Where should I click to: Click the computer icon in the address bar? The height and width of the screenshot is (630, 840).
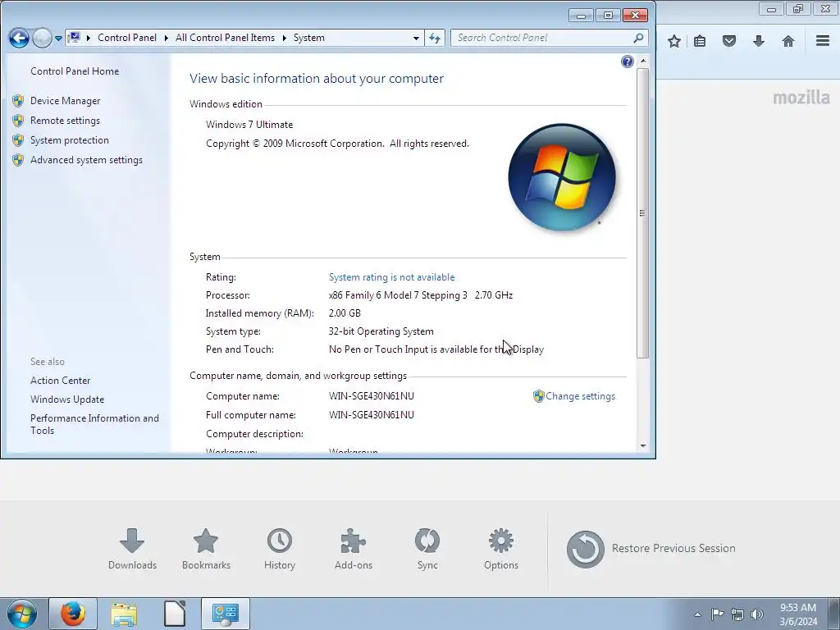[x=75, y=38]
